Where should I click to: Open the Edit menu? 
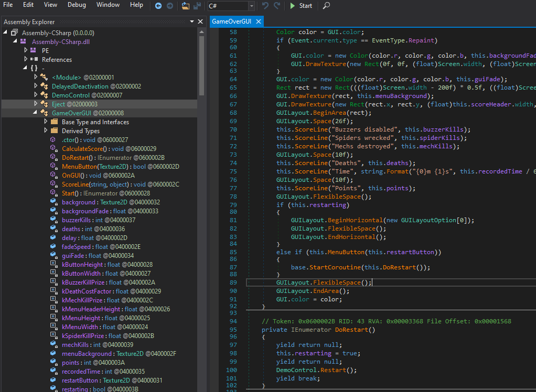pyautogui.click(x=28, y=5)
